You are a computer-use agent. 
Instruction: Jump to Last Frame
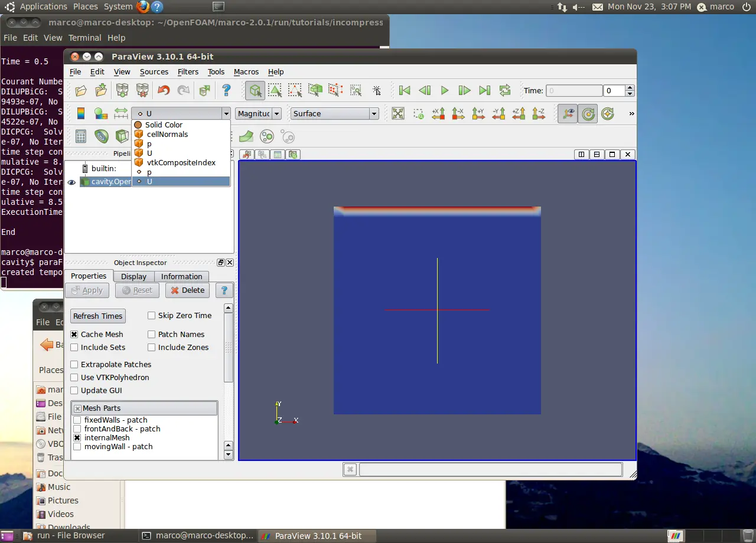[x=485, y=90]
